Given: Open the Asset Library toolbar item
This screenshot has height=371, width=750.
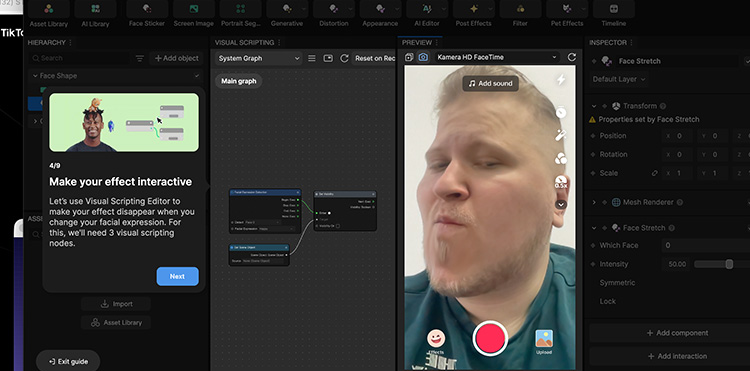Looking at the screenshot, I should 48,15.
